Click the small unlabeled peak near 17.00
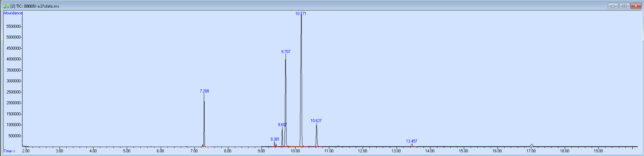Image resolution: width=644 pixels, height=156 pixels. 531,145
